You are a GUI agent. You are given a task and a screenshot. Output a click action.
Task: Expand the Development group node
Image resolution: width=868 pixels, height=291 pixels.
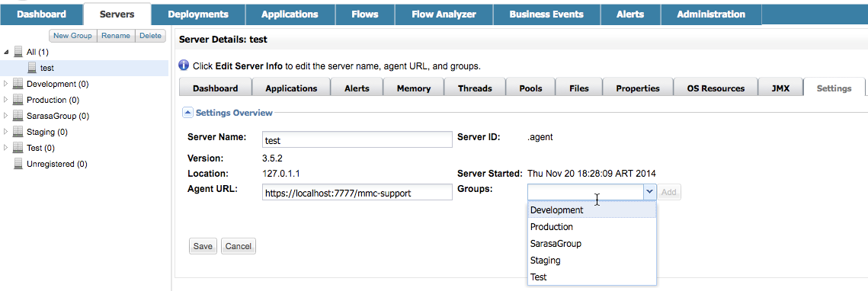pyautogui.click(x=6, y=84)
